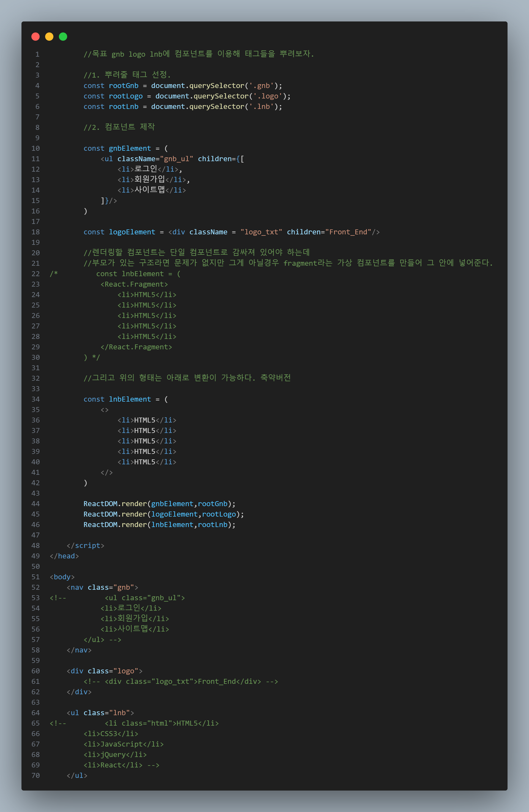Click the '.lnb' selector string
The width and height of the screenshot is (529, 812).
pos(261,106)
